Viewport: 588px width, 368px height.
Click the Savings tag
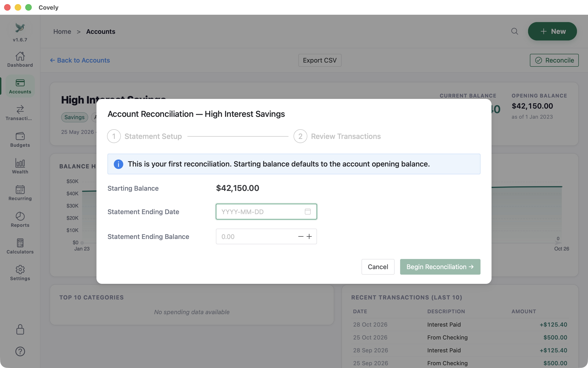point(74,117)
